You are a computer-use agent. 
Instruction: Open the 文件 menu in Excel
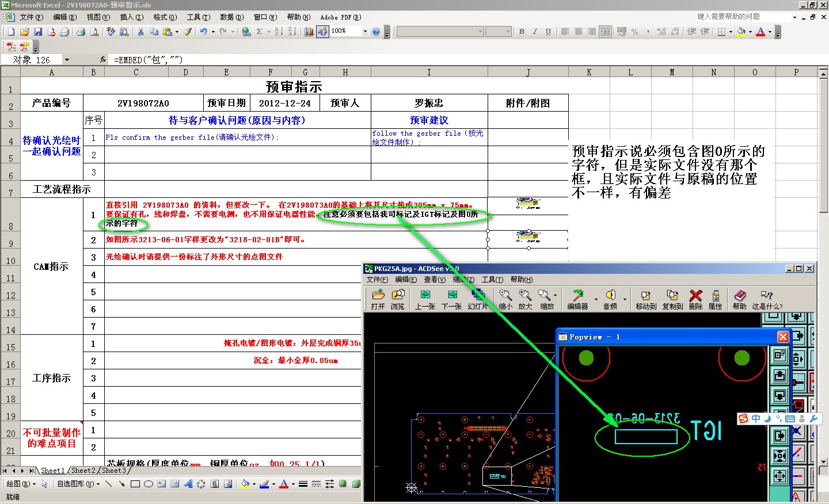tap(31, 17)
